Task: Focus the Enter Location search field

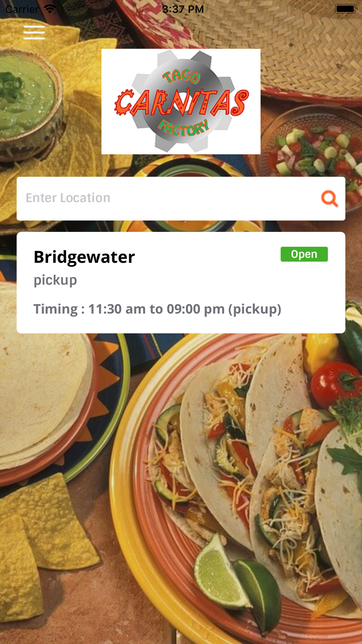Action: (181, 198)
